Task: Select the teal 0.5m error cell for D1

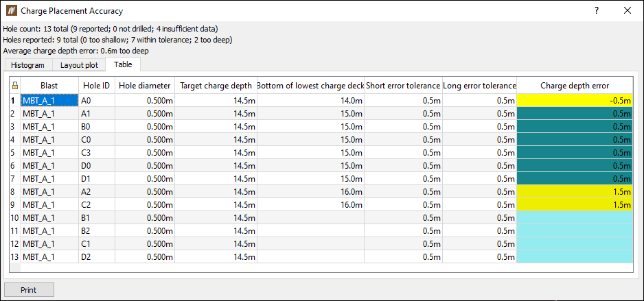Action: (x=575, y=179)
